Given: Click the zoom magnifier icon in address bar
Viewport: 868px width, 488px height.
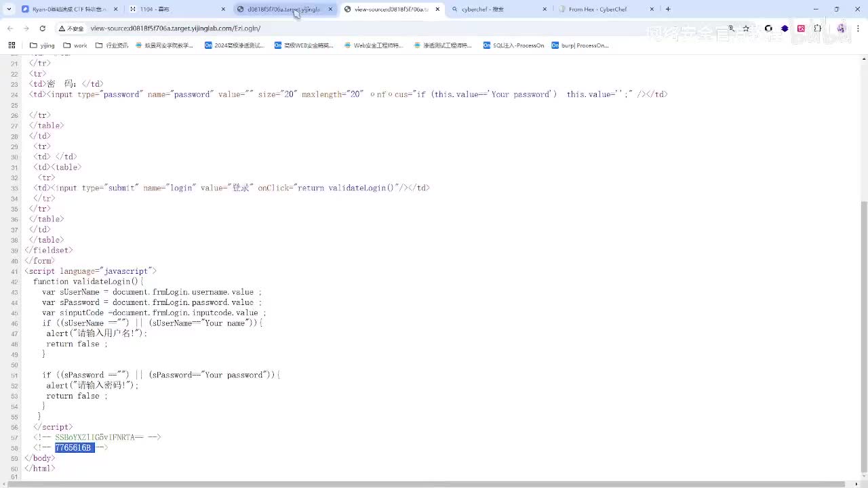Looking at the screenshot, I should pyautogui.click(x=731, y=28).
